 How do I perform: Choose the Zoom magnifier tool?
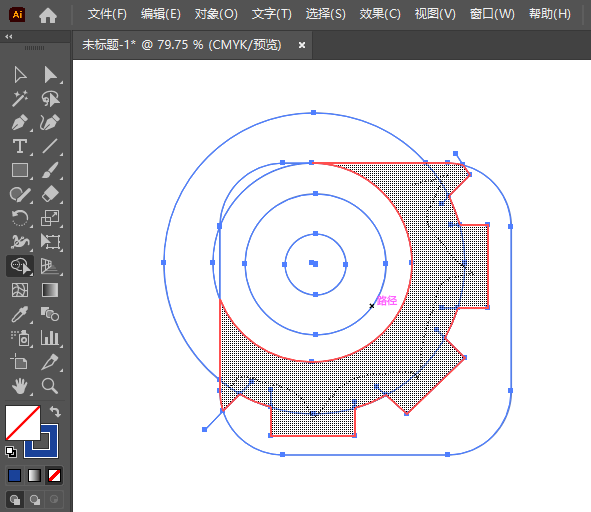tap(50, 386)
